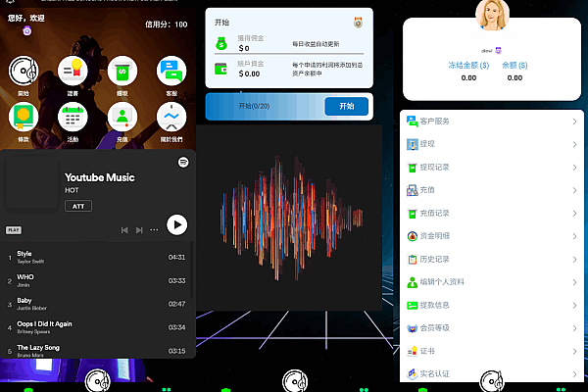This screenshot has width=588, height=392.
Task: Open the 證書 certificate ribbon icon on home grid
Action: pyautogui.click(x=73, y=71)
